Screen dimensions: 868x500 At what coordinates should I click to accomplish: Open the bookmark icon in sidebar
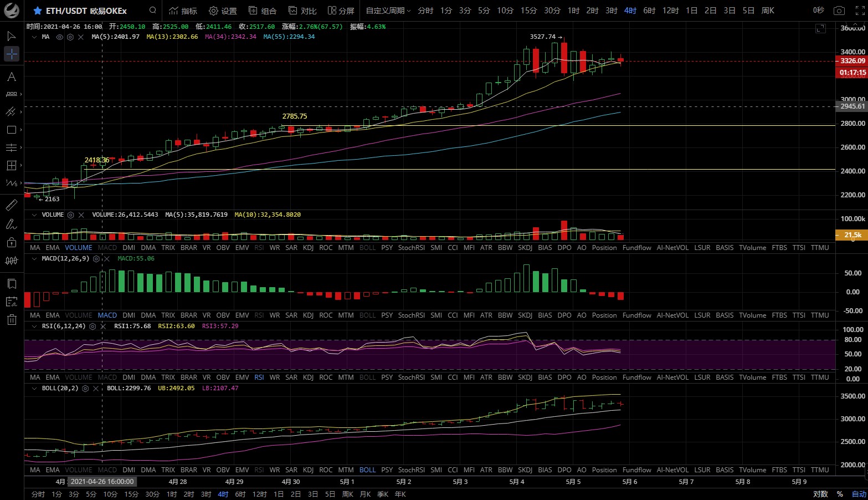tap(12, 284)
